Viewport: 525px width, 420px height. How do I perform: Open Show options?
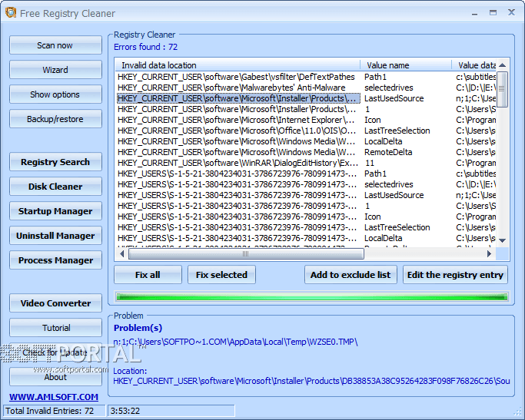point(55,94)
